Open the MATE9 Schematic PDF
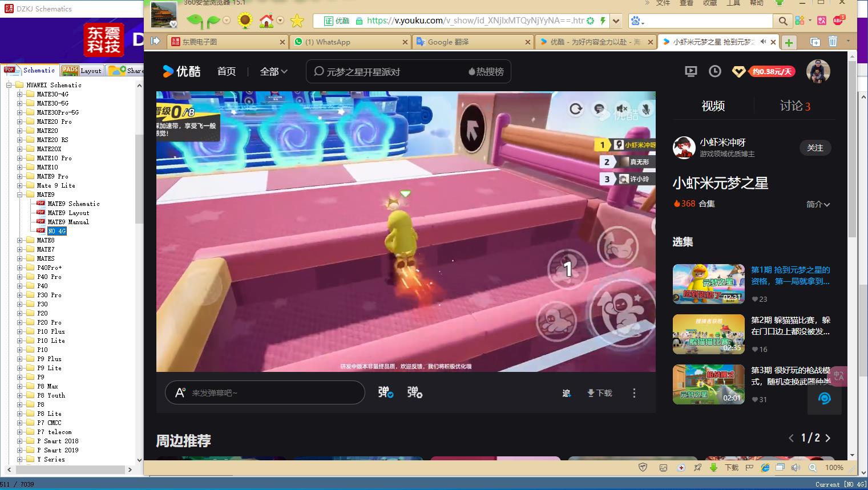This screenshot has height=490, width=868. (x=73, y=204)
